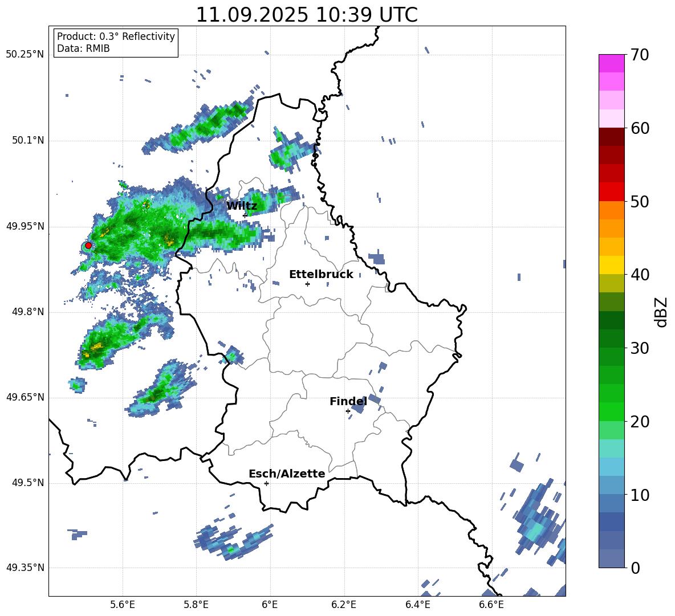Click the 6.2°E longitude label

tap(344, 605)
